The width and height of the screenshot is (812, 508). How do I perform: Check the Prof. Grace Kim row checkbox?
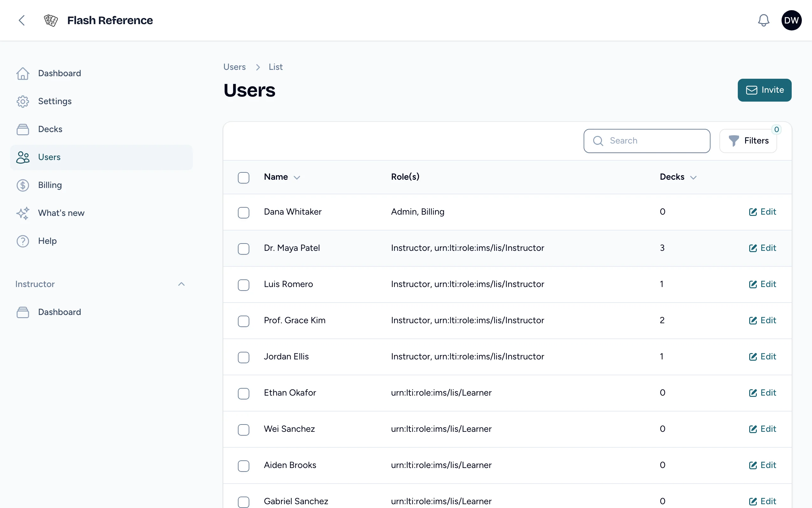point(244,321)
